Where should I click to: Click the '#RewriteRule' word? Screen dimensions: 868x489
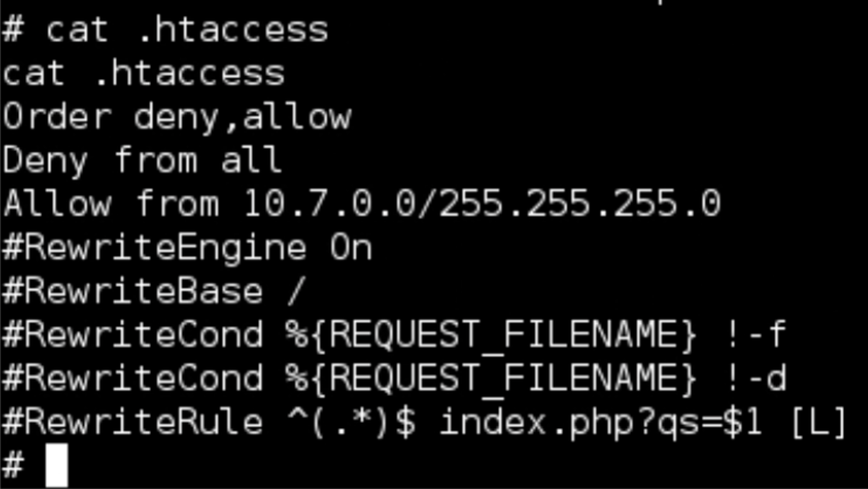click(132, 422)
